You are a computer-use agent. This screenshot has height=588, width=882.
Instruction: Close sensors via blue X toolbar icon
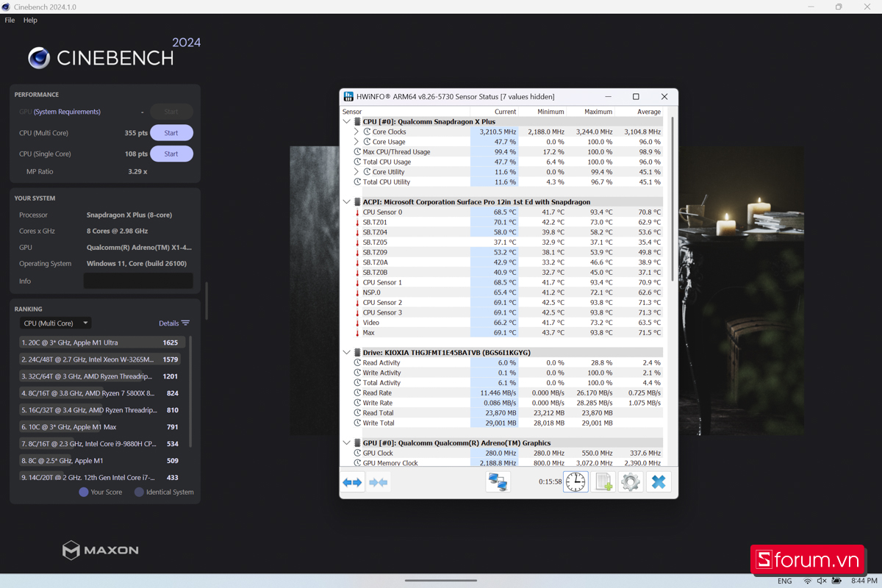point(659,482)
